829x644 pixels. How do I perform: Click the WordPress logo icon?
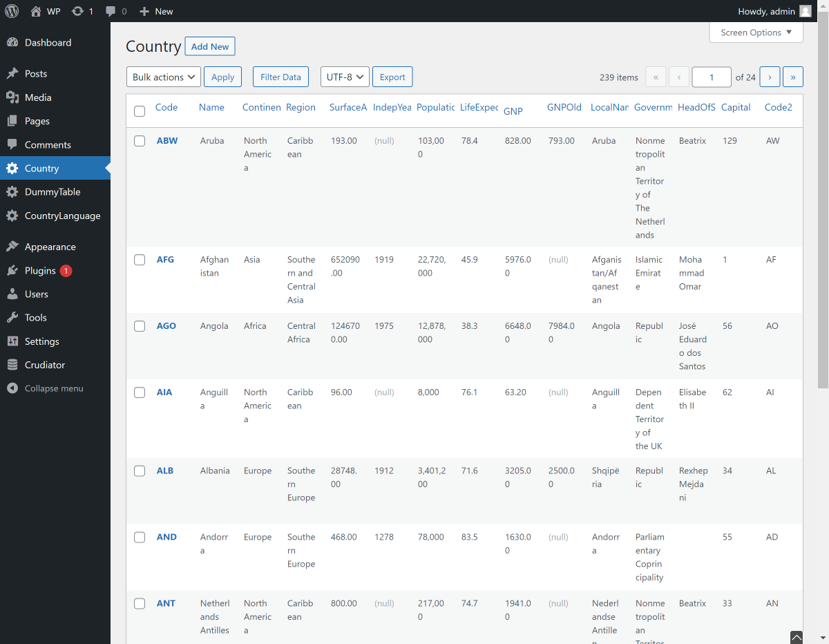pyautogui.click(x=12, y=11)
